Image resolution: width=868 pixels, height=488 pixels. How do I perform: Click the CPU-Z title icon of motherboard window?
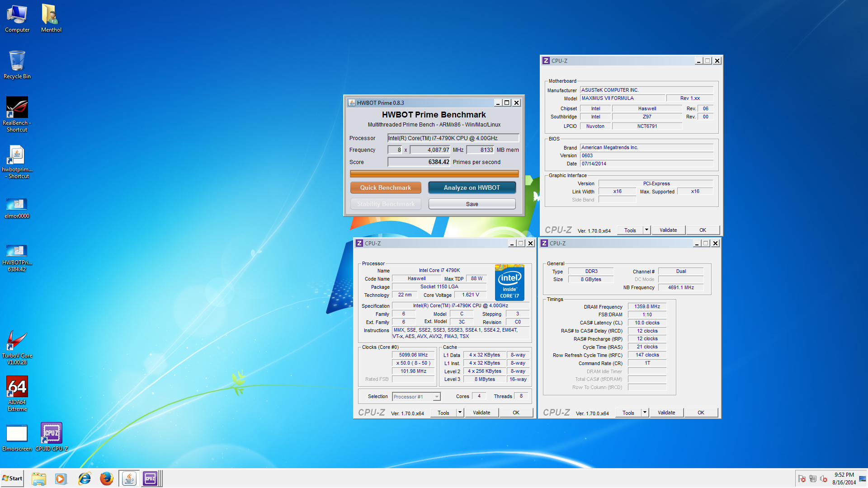[x=546, y=61]
